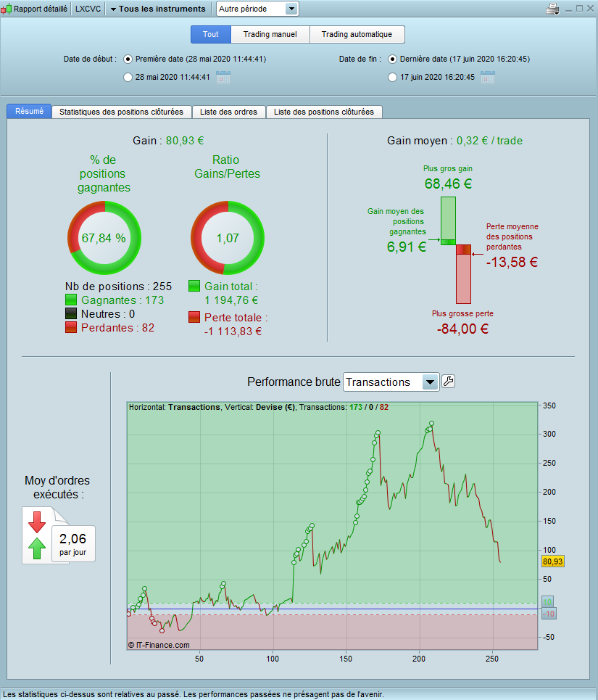Click the green Gain total legend square
The image size is (598, 700).
click(194, 286)
